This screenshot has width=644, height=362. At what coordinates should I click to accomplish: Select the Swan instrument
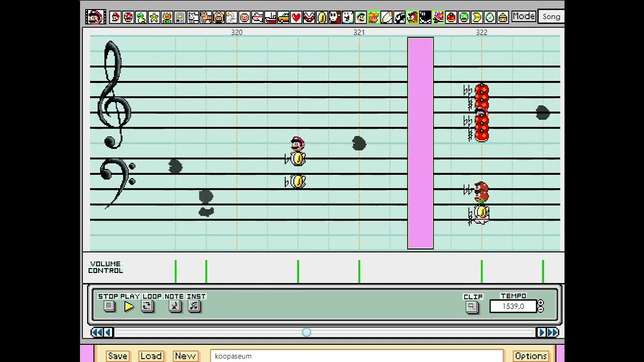click(x=231, y=18)
